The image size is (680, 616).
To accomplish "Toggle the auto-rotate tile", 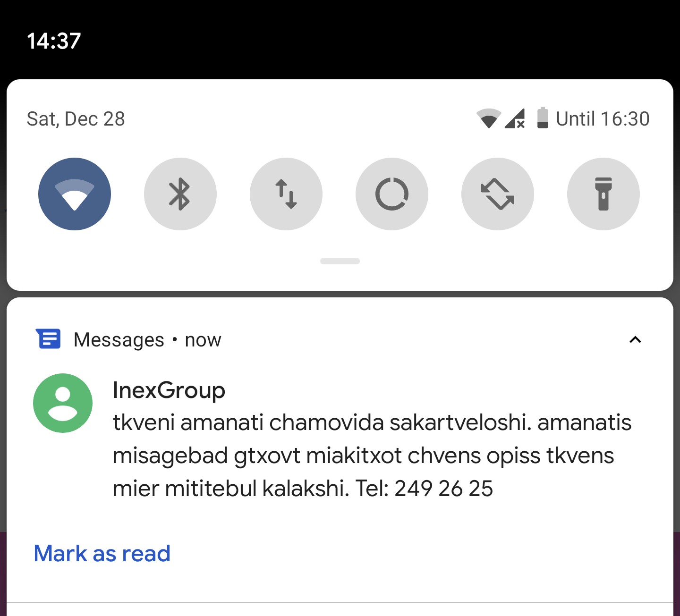I will [x=498, y=194].
